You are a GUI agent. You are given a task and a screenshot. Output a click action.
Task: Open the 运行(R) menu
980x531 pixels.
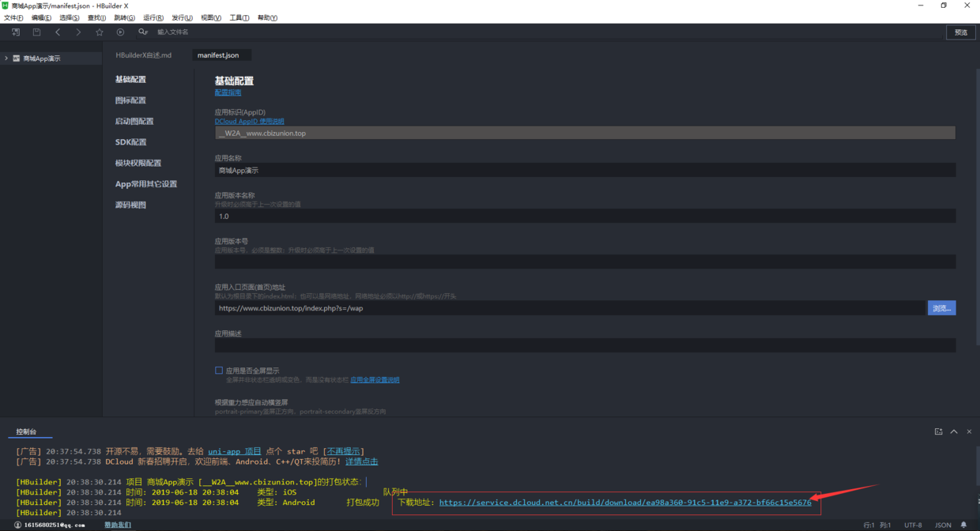(x=153, y=17)
